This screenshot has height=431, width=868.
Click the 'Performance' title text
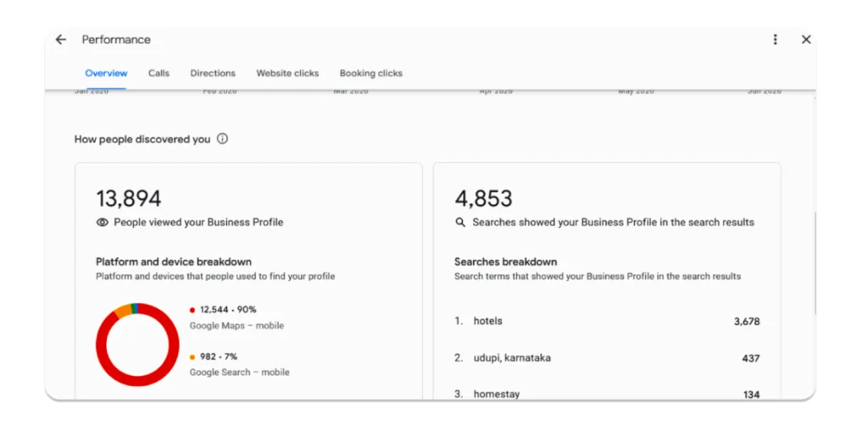pos(116,40)
